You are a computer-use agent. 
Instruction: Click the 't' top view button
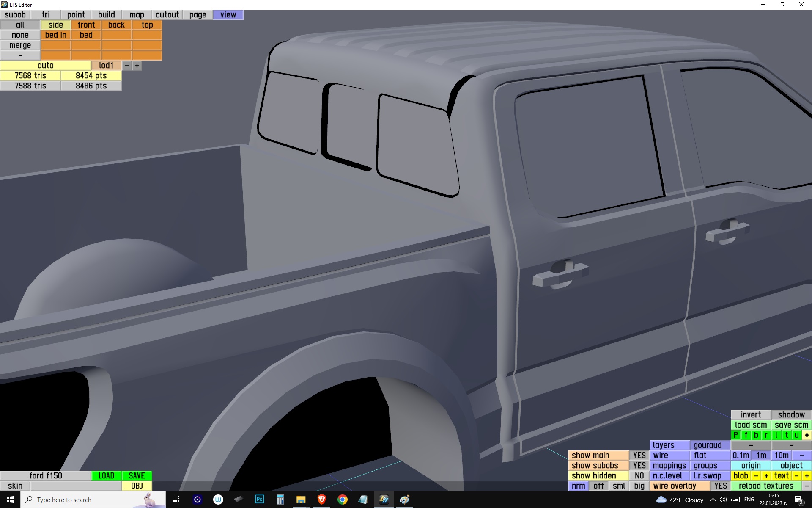tap(786, 435)
